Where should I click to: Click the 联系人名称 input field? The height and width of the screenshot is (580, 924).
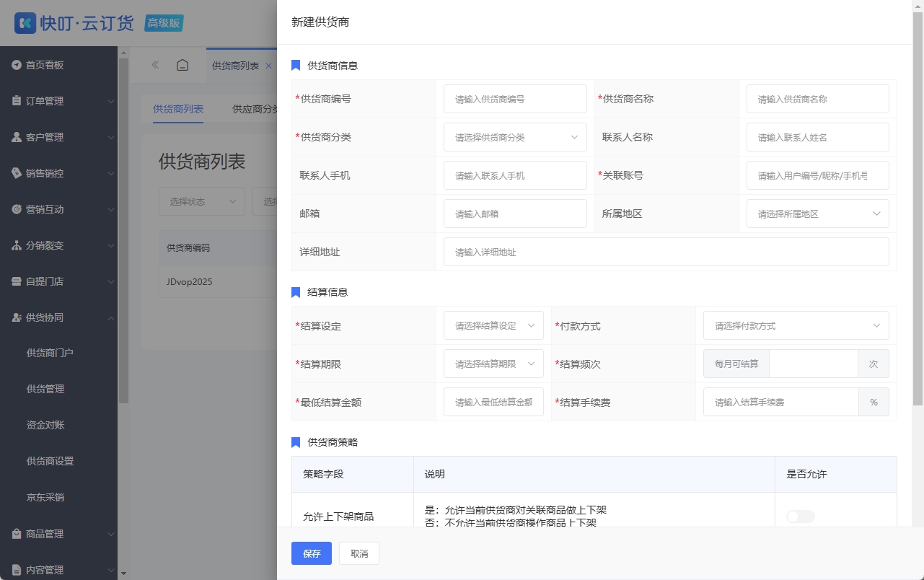818,137
